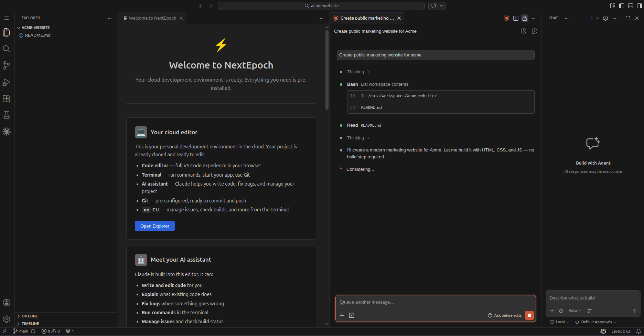The width and height of the screenshot is (644, 336).
Task: Click the chat toggle icon beside search bar
Action: (x=433, y=6)
